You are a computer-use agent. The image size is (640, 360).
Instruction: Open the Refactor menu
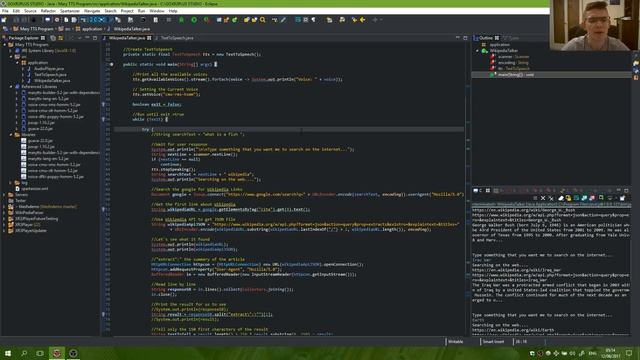pos(48,11)
